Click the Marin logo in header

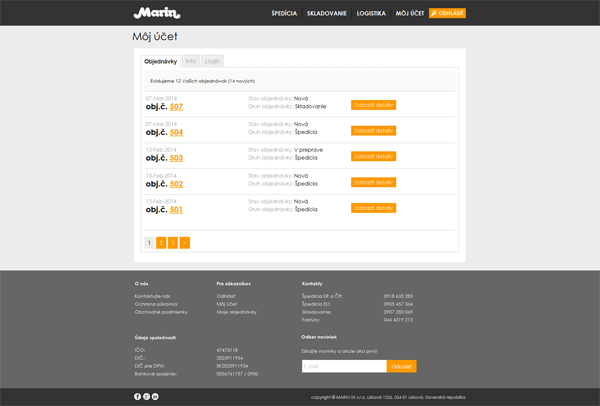coord(157,13)
